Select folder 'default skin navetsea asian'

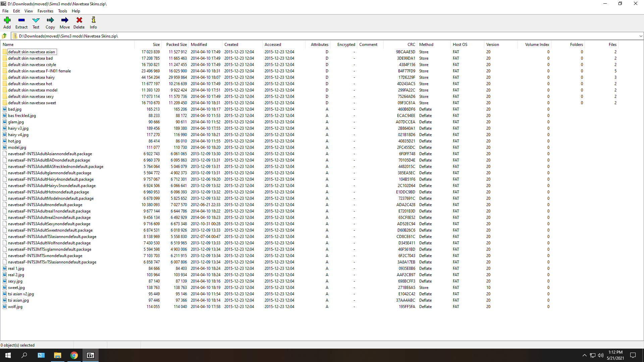[32, 52]
